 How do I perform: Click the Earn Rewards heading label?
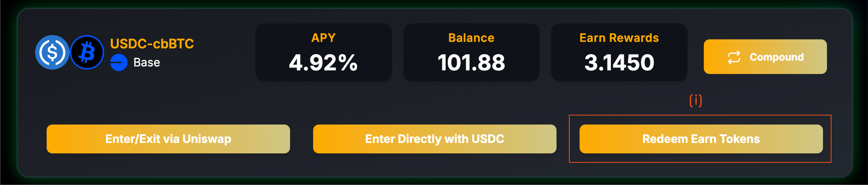(619, 38)
